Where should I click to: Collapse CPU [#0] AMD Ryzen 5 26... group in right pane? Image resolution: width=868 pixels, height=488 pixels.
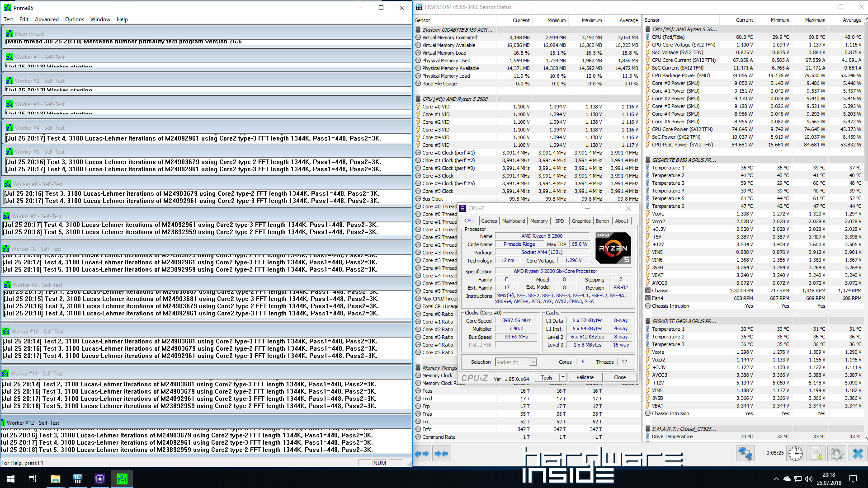click(648, 29)
